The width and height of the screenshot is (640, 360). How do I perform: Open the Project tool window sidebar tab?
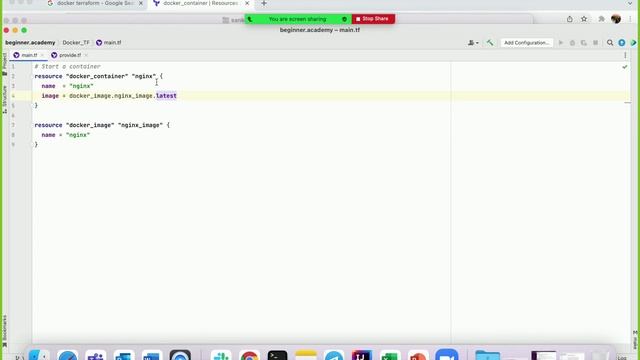[x=4, y=64]
